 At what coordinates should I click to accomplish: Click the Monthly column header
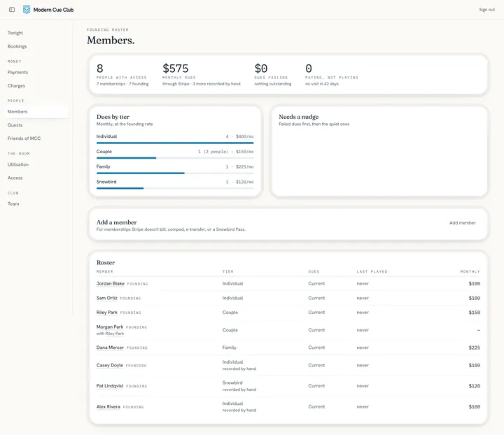(x=470, y=271)
